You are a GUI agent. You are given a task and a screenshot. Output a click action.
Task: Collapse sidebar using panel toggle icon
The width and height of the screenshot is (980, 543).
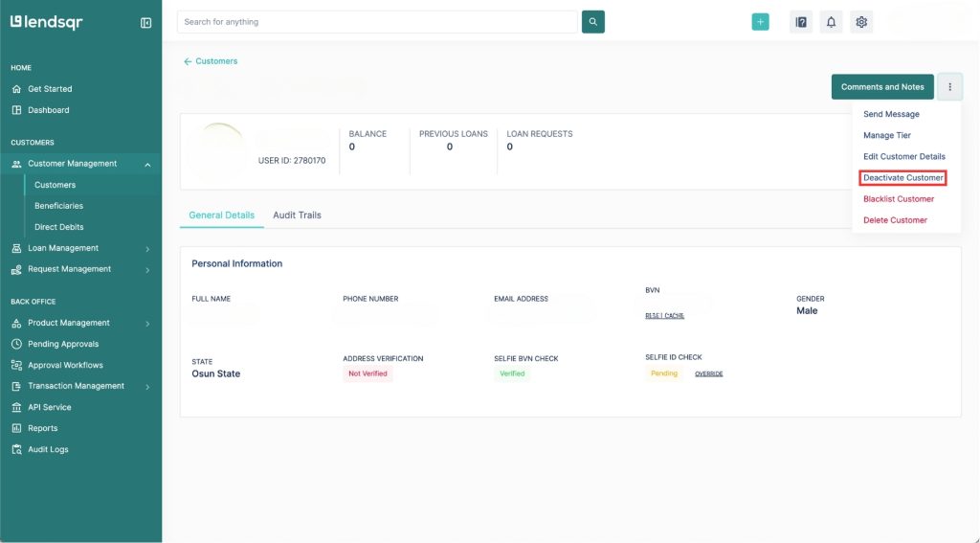point(145,23)
